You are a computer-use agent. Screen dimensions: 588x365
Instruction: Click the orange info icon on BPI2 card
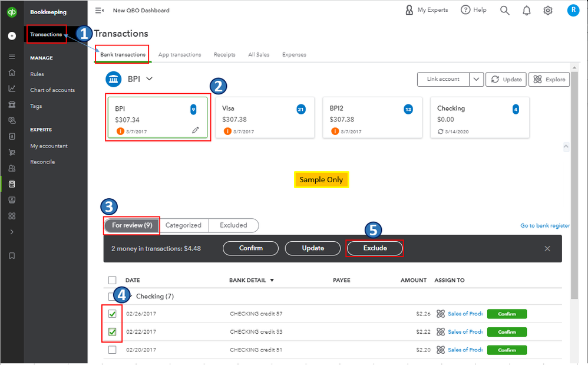coord(335,131)
